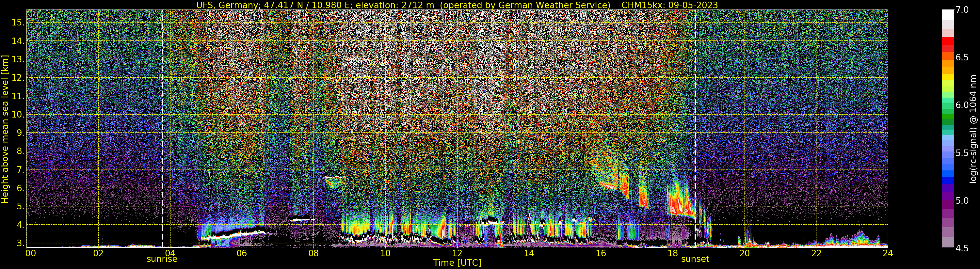This screenshot has width=980, height=269.
Task: Click the height tick label '4.'
Action: [x=20, y=225]
